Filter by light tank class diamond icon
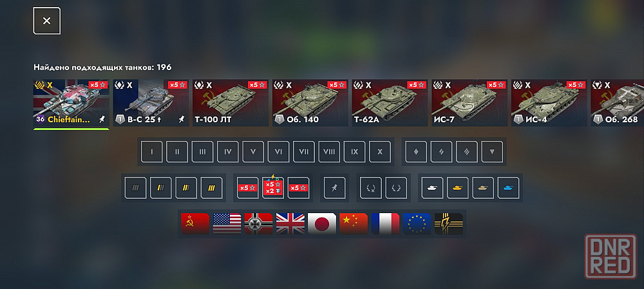The height and width of the screenshot is (289, 644). click(416, 152)
